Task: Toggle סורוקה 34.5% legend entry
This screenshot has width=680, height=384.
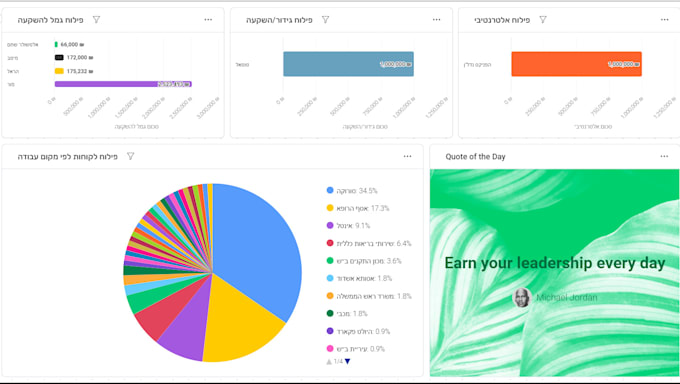Action: [x=352, y=190]
